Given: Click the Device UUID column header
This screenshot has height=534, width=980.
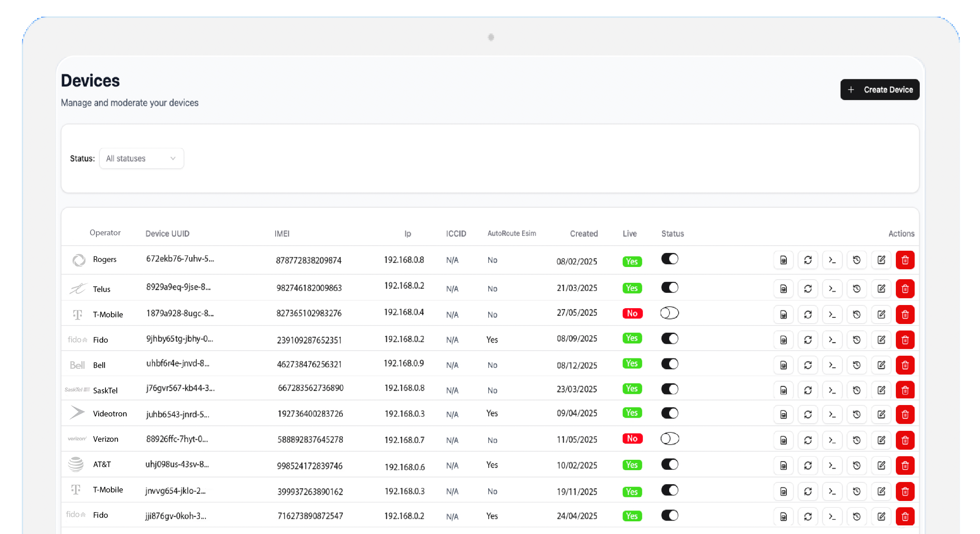Looking at the screenshot, I should tap(167, 234).
